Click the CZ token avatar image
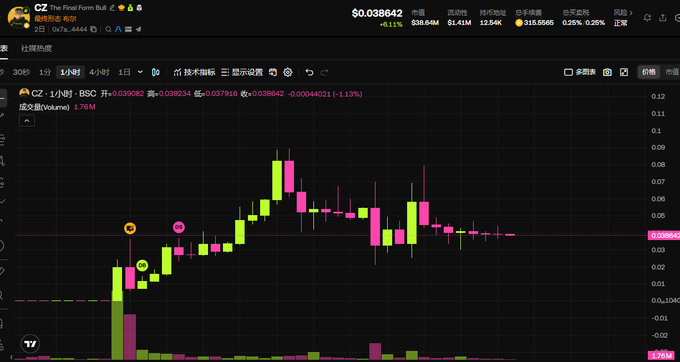 click(19, 17)
